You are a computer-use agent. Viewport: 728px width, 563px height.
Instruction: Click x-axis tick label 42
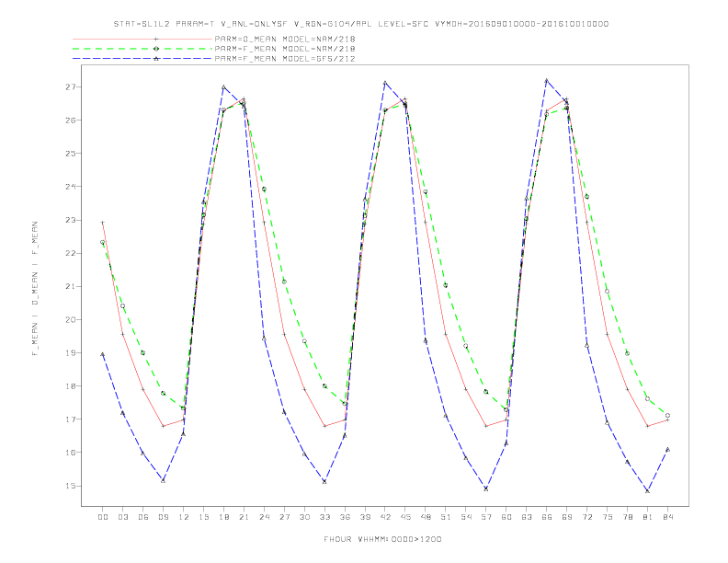pyautogui.click(x=385, y=517)
